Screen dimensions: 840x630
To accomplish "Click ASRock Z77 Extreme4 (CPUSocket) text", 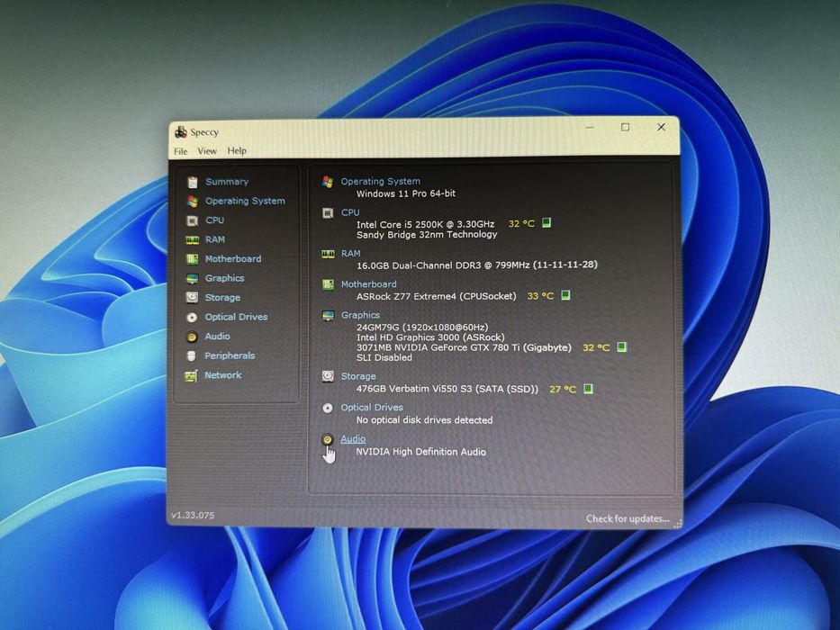I will click(436, 296).
